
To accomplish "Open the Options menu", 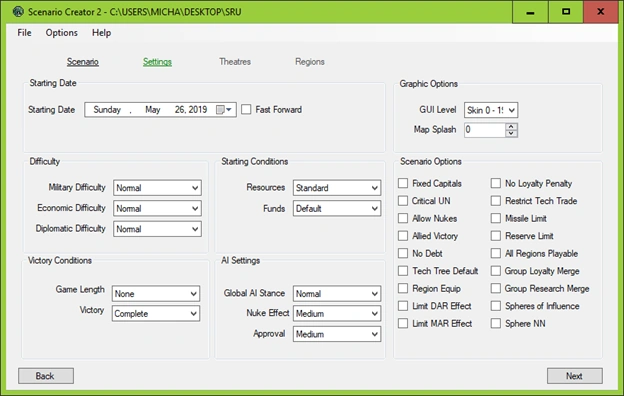I will pos(62,33).
